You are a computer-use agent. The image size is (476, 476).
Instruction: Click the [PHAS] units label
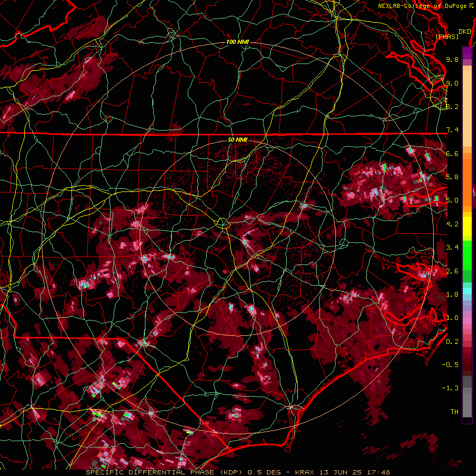coord(447,36)
